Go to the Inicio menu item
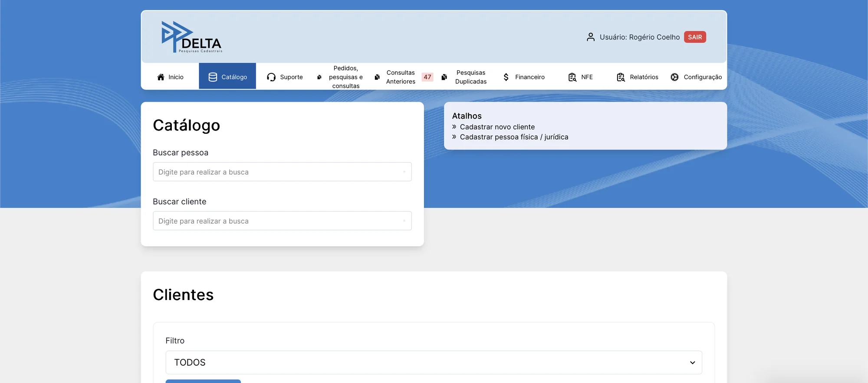This screenshot has height=383, width=868. pos(170,77)
